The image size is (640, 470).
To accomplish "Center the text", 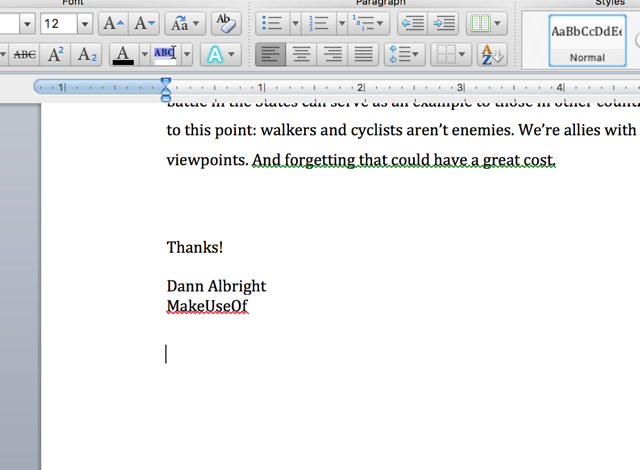I will click(x=301, y=54).
